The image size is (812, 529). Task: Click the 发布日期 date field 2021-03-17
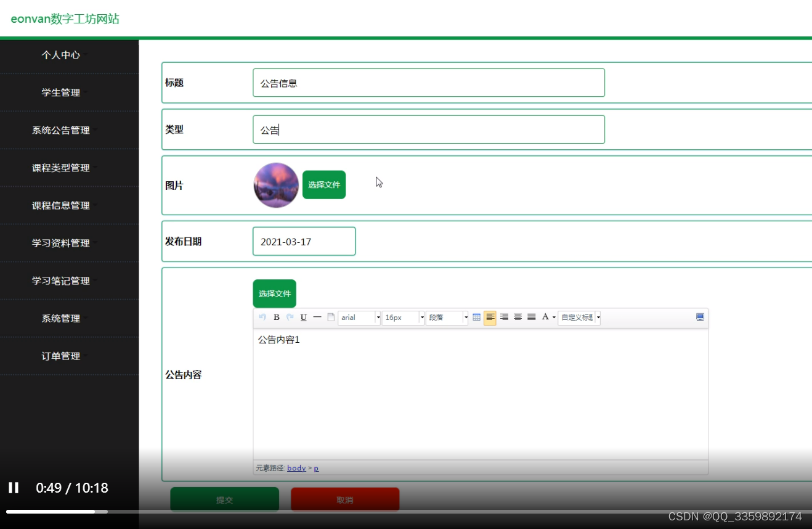(304, 241)
